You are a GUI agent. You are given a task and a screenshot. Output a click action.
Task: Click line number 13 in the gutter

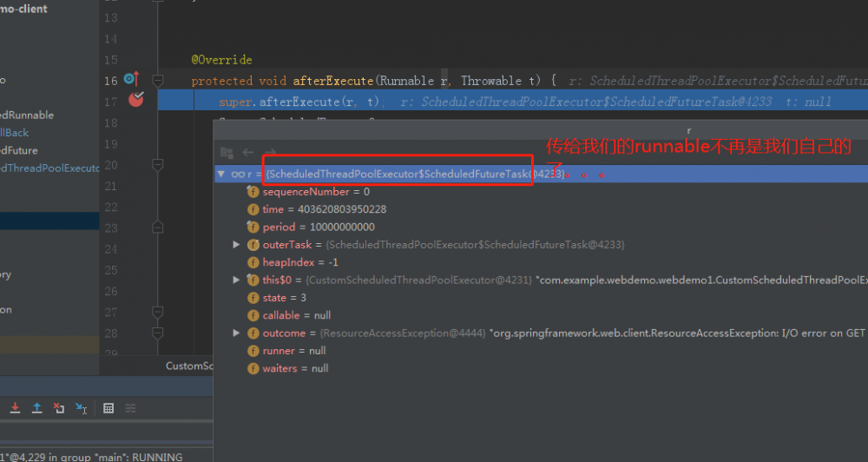111,17
